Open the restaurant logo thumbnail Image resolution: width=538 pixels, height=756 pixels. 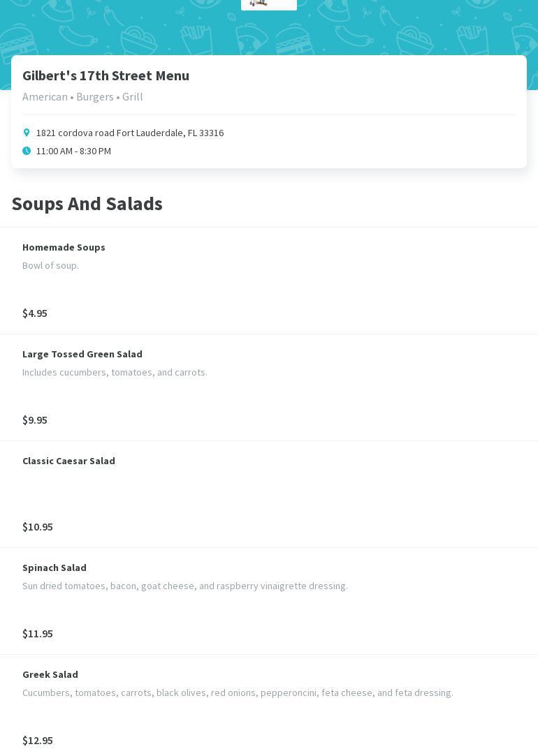click(x=268, y=4)
